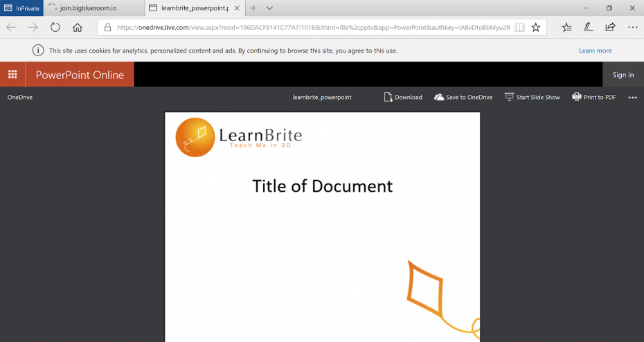The height and width of the screenshot is (342, 644).
Task: Expand tab preview chevron
Action: (269, 8)
